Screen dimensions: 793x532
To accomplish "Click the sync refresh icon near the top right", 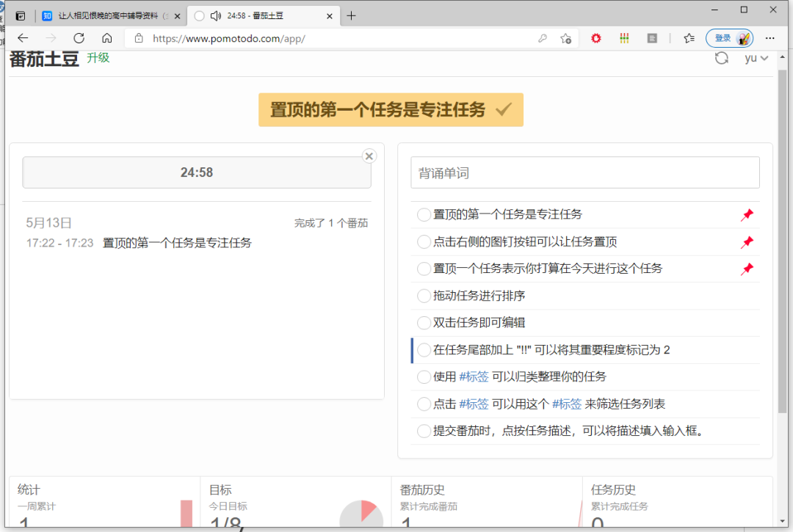I will [721, 58].
